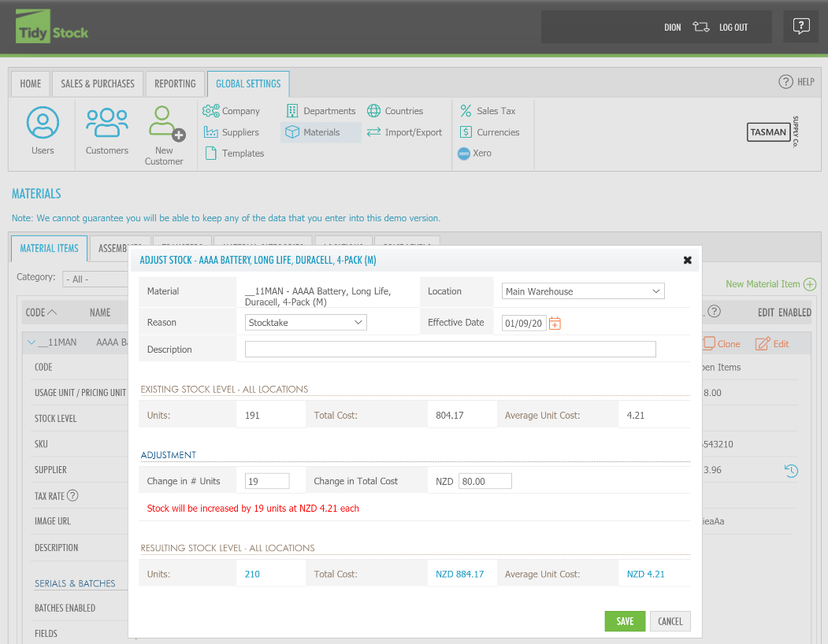Viewport: 828px width, 644px height.
Task: Open the Location dropdown Main Warehouse
Action: click(583, 291)
